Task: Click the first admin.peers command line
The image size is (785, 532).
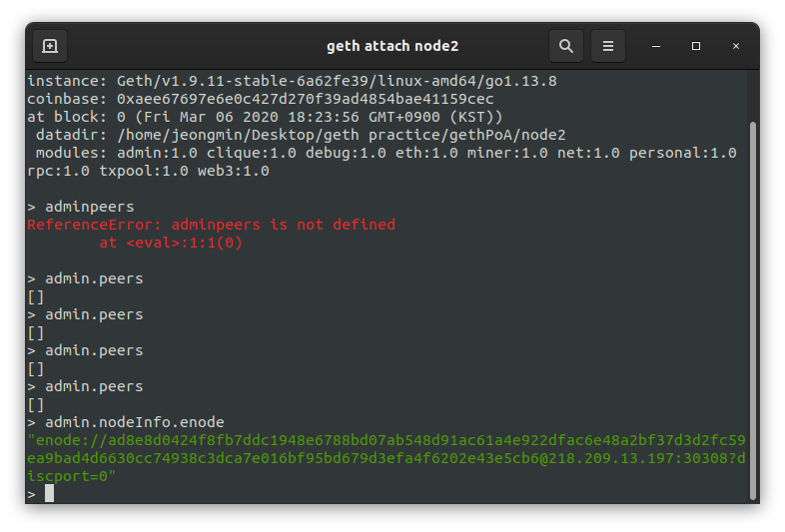Action: 85,278
